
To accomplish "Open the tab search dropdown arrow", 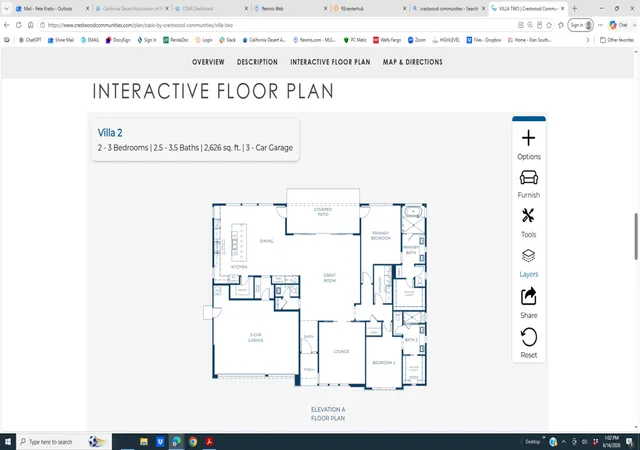I will pos(7,8).
